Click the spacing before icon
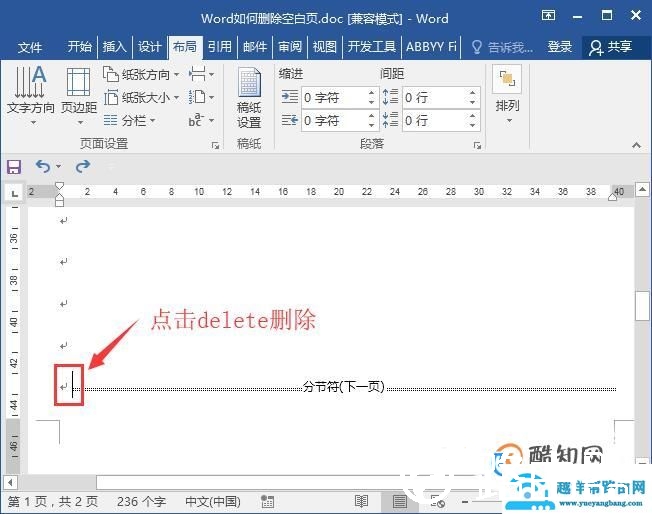652x514 pixels. pyautogui.click(x=390, y=97)
